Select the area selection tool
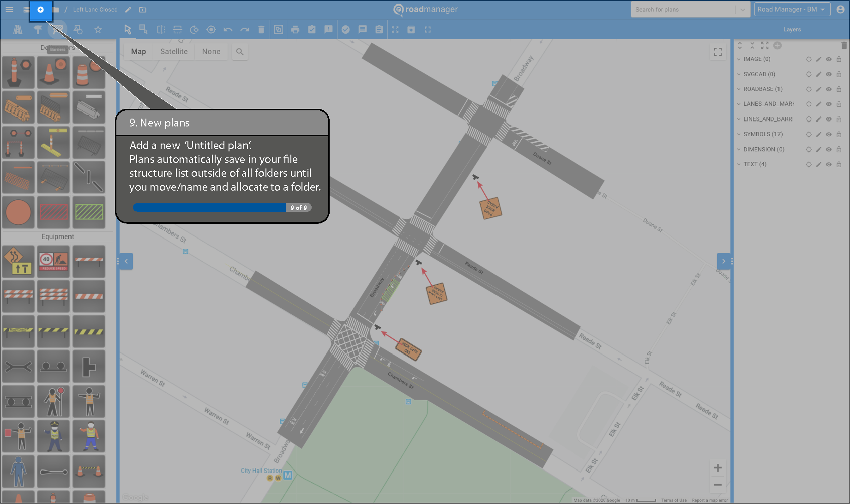The width and height of the screenshot is (850, 504). 144,30
